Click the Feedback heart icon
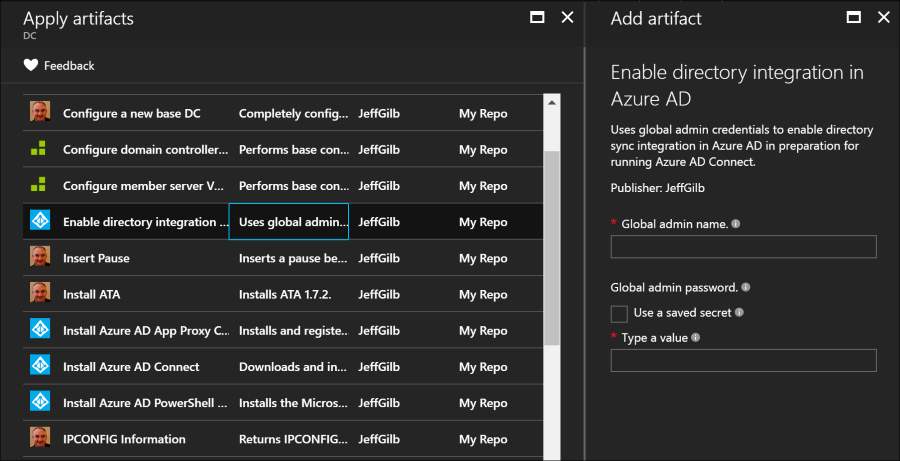Viewport: 900px width, 461px height. click(30, 65)
